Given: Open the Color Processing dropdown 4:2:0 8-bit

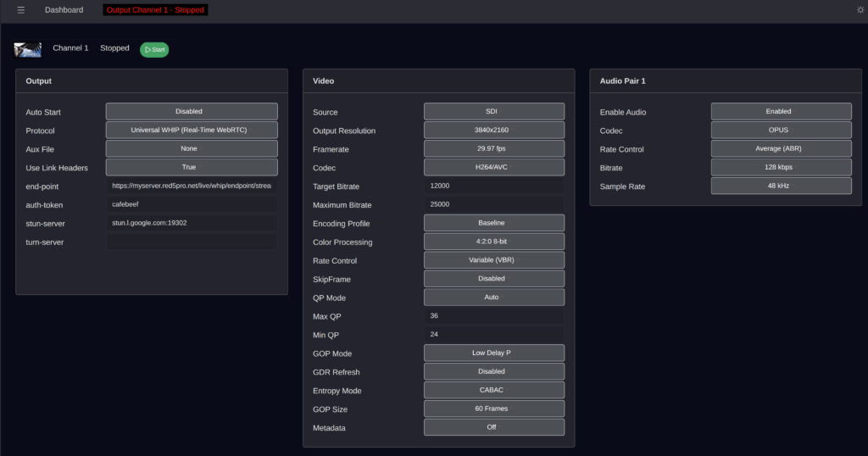Looking at the screenshot, I should (494, 242).
